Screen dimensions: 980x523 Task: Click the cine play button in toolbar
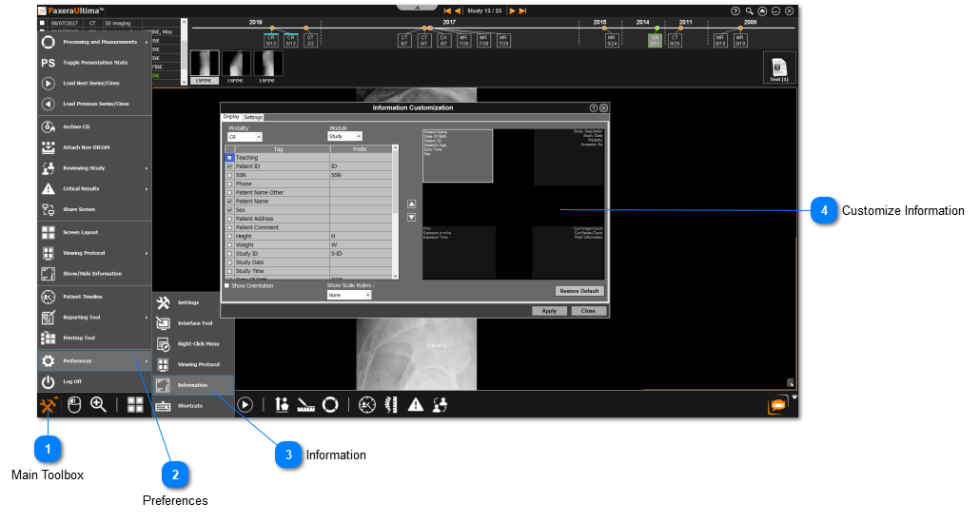coord(245,404)
